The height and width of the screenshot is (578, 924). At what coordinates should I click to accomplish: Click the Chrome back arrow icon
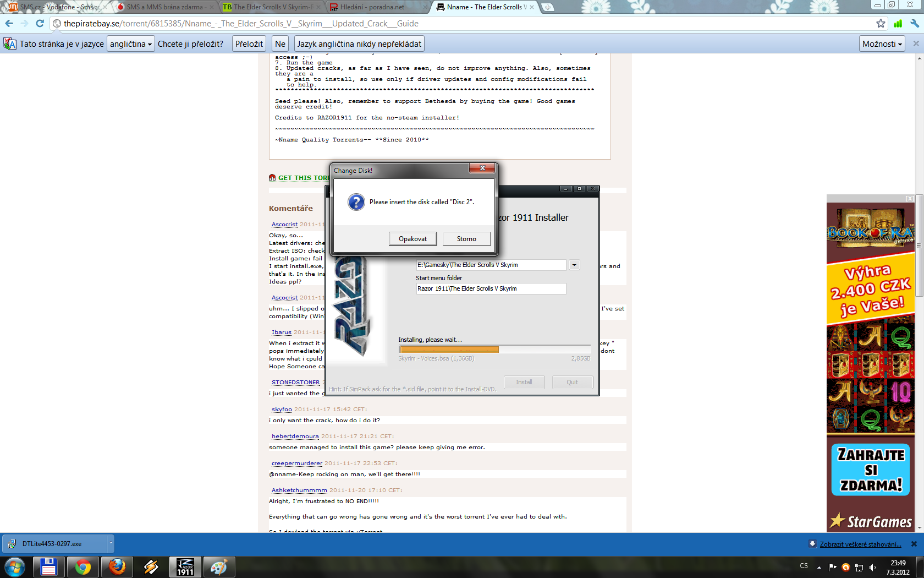pyautogui.click(x=9, y=24)
